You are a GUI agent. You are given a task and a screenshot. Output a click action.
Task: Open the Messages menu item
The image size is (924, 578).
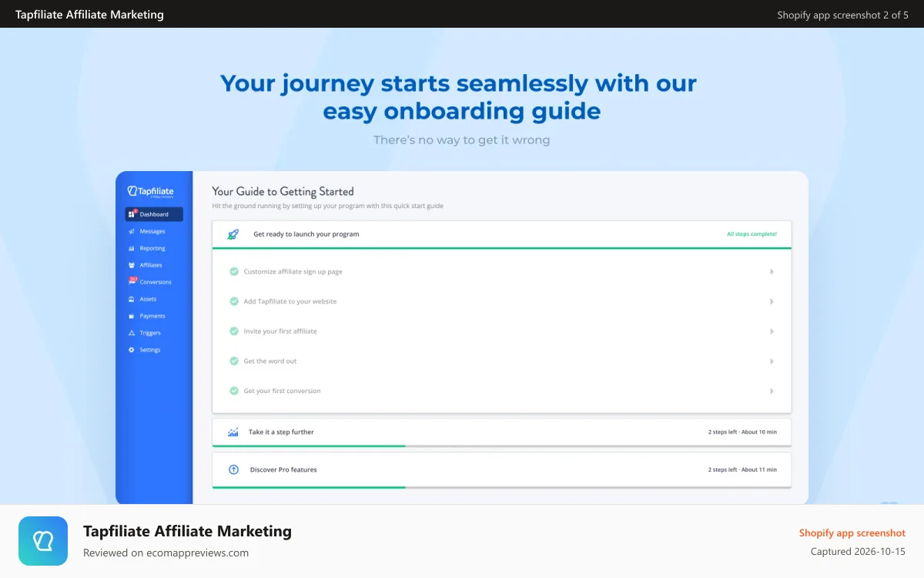coord(152,231)
